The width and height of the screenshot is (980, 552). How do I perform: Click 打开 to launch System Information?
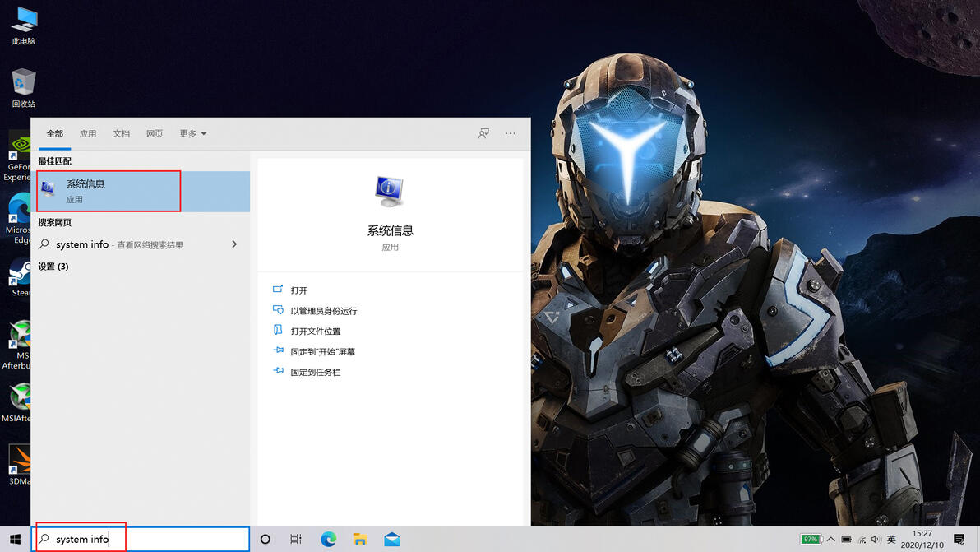298,290
